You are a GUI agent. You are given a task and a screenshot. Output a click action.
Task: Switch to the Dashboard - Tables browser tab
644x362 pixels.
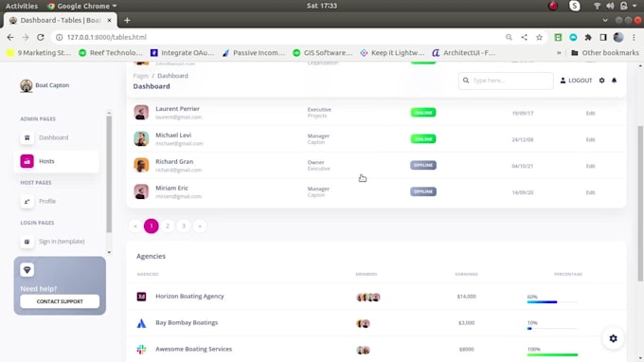coord(61,20)
